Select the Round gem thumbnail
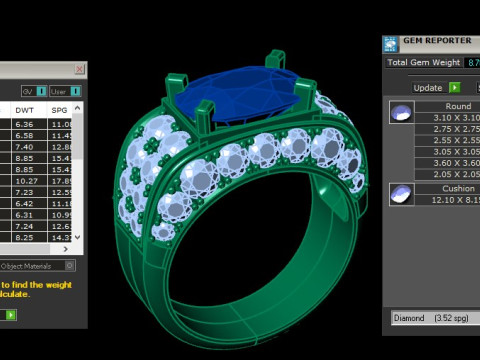Viewport: 480px width, 360px height. (402, 112)
